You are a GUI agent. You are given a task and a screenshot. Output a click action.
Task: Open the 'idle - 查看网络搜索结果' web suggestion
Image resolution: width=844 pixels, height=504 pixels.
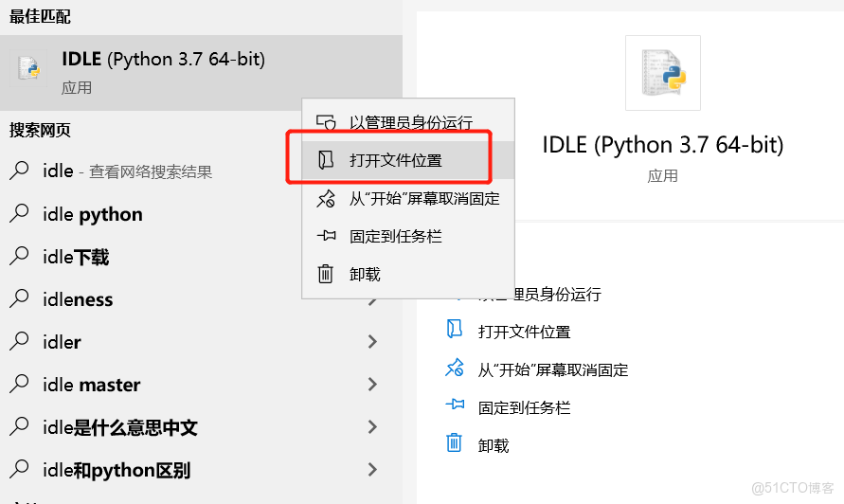pyautogui.click(x=151, y=171)
